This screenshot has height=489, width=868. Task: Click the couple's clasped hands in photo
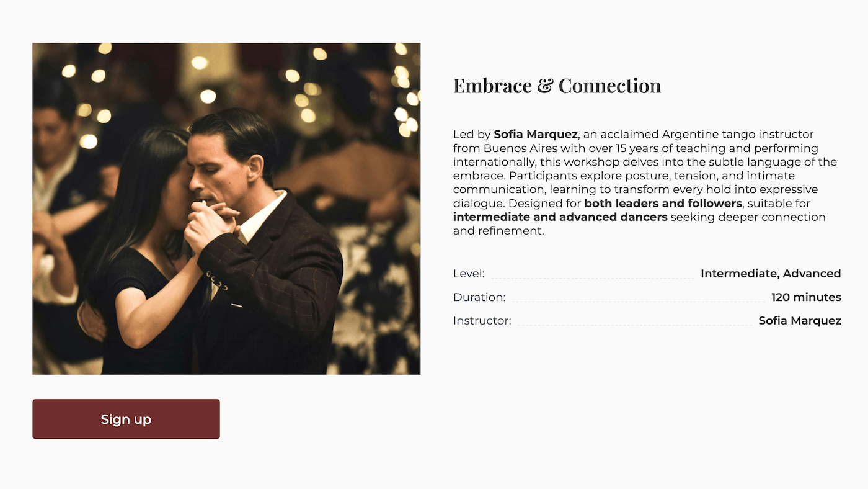[x=213, y=222]
